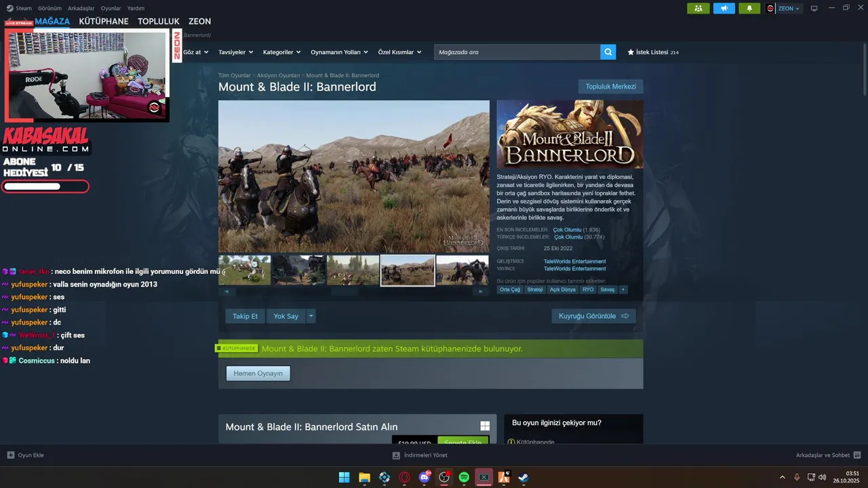This screenshot has width=868, height=488.
Task: Open the Oyunlar menu
Action: point(111,8)
